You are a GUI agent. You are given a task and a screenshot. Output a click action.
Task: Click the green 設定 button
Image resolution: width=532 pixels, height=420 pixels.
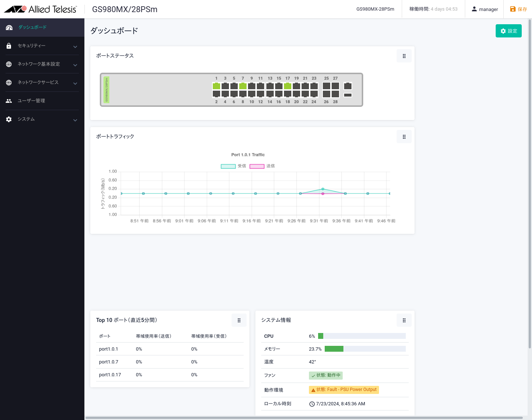pyautogui.click(x=509, y=31)
